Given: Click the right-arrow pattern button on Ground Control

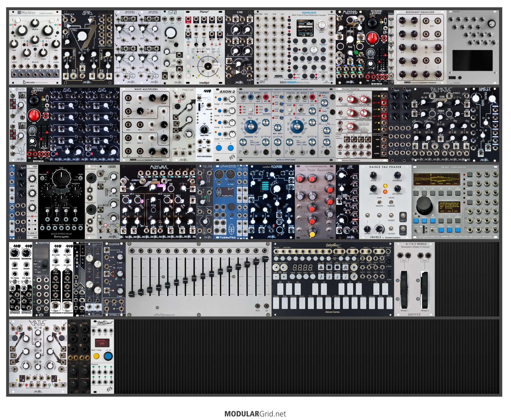Looking at the screenshot, I should (x=283, y=267).
